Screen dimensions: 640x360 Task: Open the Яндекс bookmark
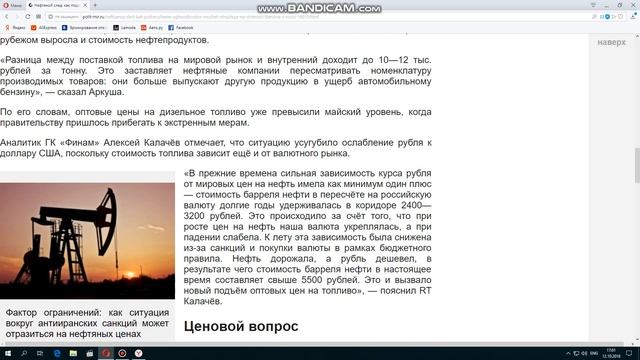[x=15, y=28]
